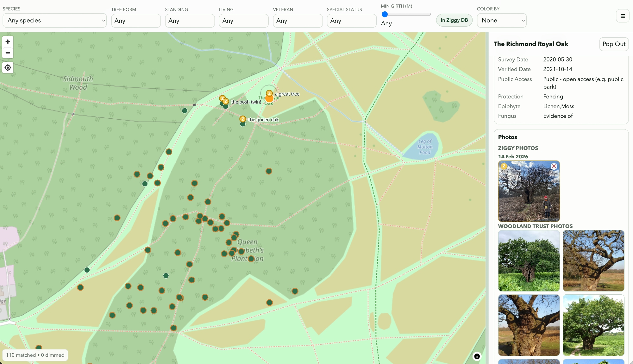Click the Min Girth slider handle
The width and height of the screenshot is (633, 364).
[x=385, y=14]
